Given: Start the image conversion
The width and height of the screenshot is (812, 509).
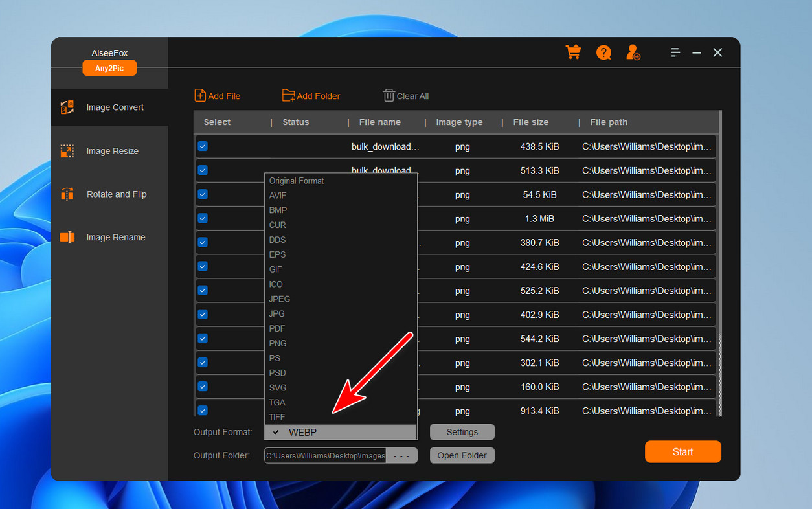Looking at the screenshot, I should [683, 452].
